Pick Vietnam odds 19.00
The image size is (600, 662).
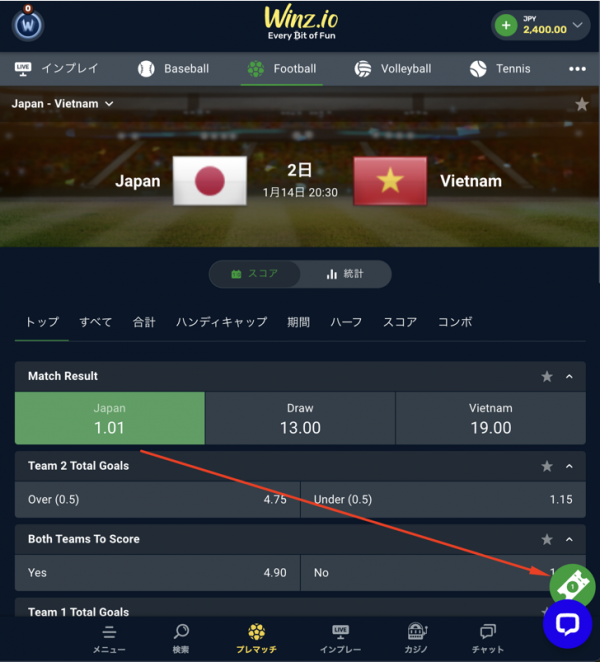(x=491, y=418)
